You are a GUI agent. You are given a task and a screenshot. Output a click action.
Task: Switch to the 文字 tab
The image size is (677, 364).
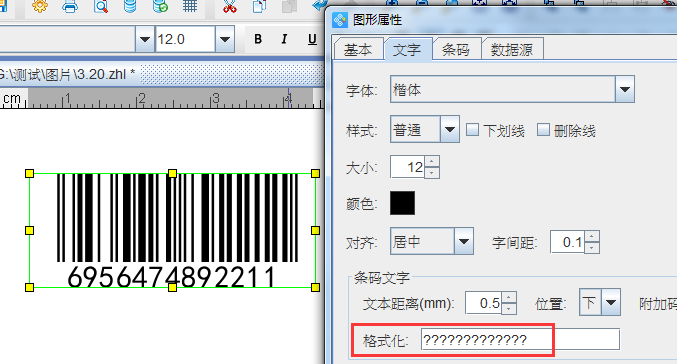[x=407, y=50]
